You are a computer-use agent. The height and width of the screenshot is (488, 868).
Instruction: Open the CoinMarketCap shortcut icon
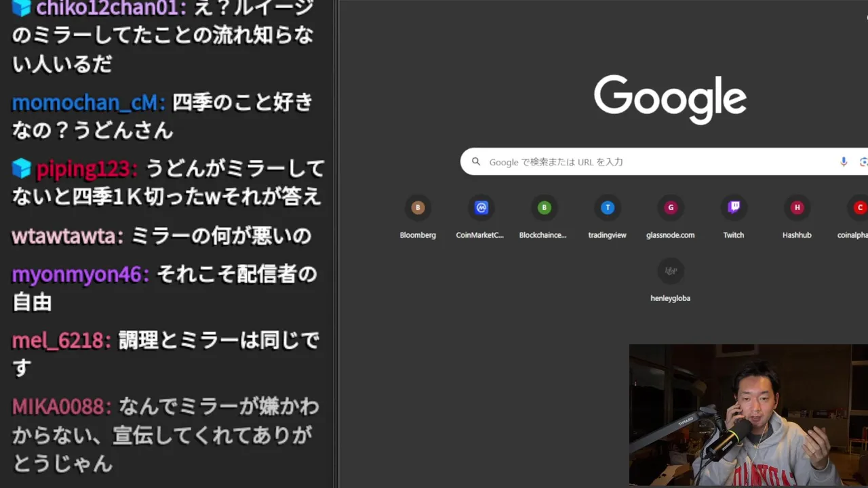481,207
